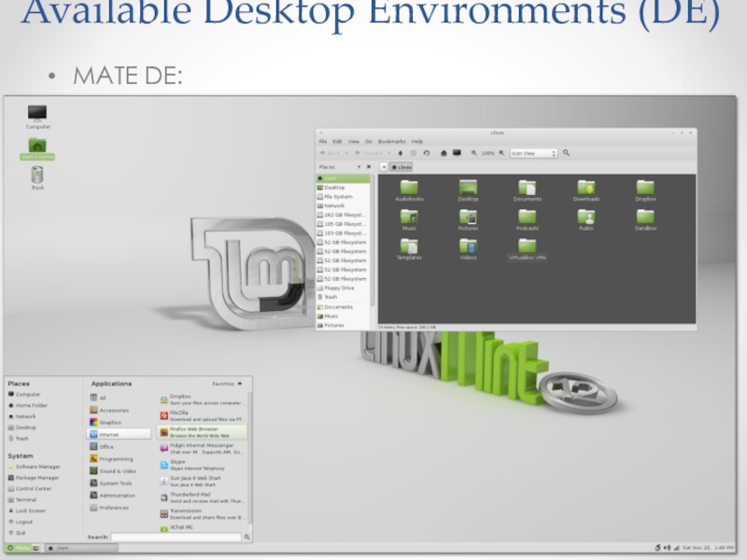
Task: Switch to Favorites in menu
Action: pos(227,384)
